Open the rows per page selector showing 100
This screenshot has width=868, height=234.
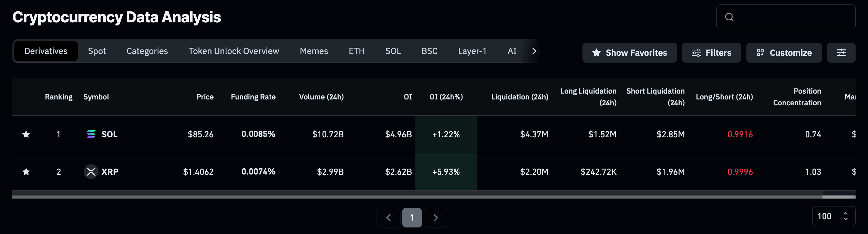pos(833,216)
